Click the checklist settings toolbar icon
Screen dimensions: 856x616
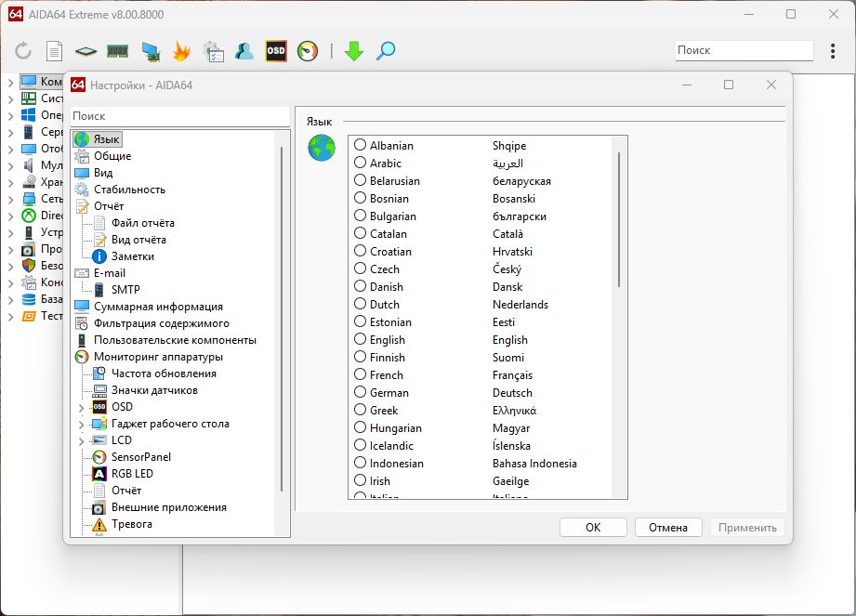pos(213,51)
